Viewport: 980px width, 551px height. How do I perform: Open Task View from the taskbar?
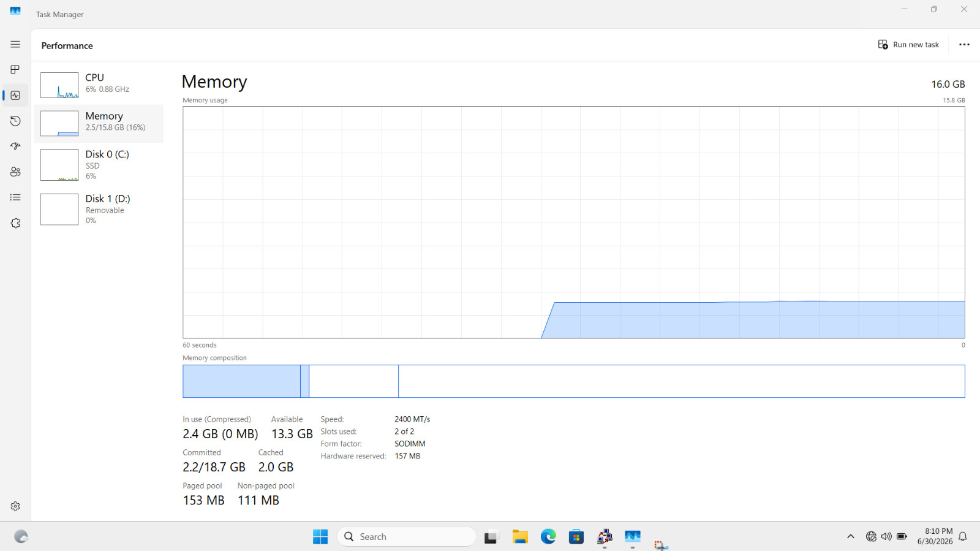pos(491,537)
